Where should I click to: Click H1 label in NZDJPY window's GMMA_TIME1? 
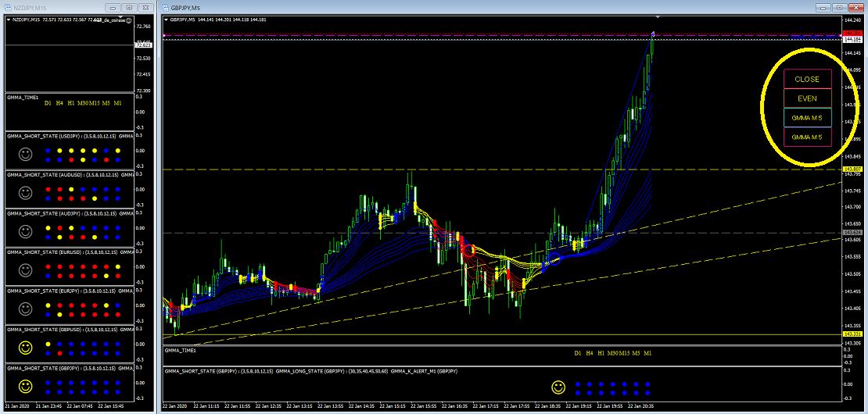click(x=71, y=103)
